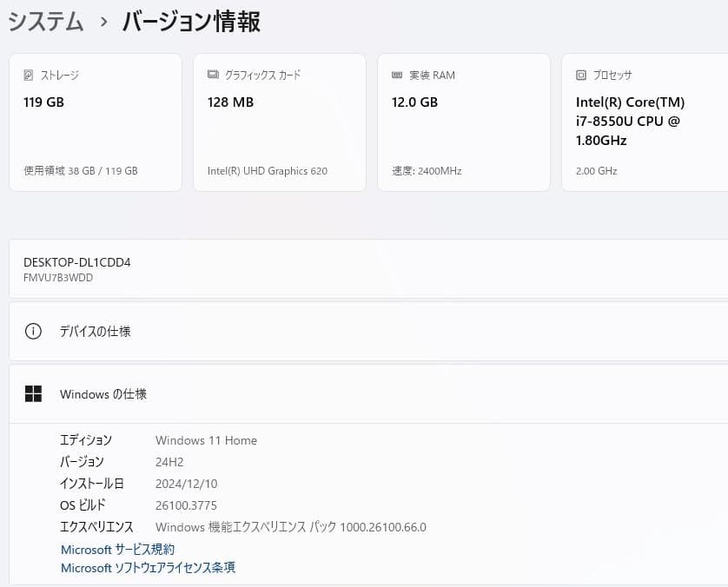
Task: Click the Windows logo icon beside Windows の仕様
Action: click(x=33, y=393)
